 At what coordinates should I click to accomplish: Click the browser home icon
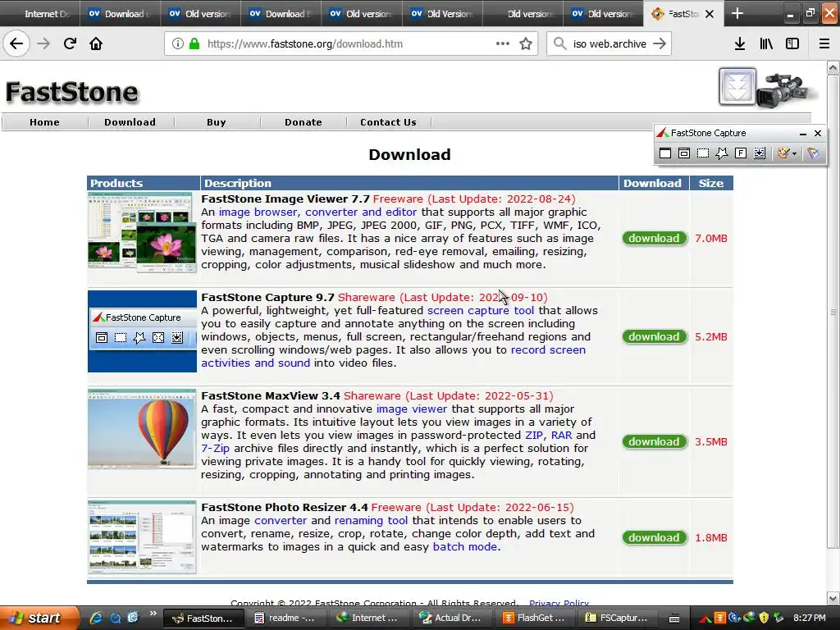coord(96,43)
